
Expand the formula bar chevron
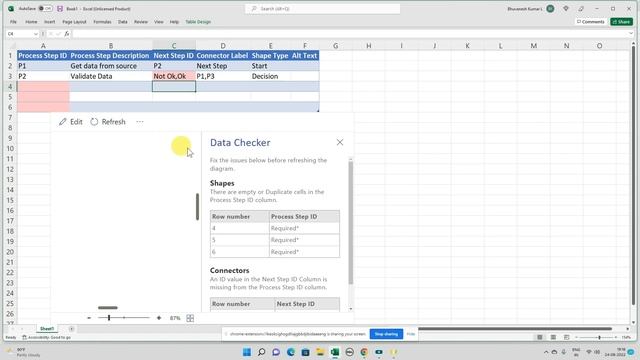click(x=631, y=34)
